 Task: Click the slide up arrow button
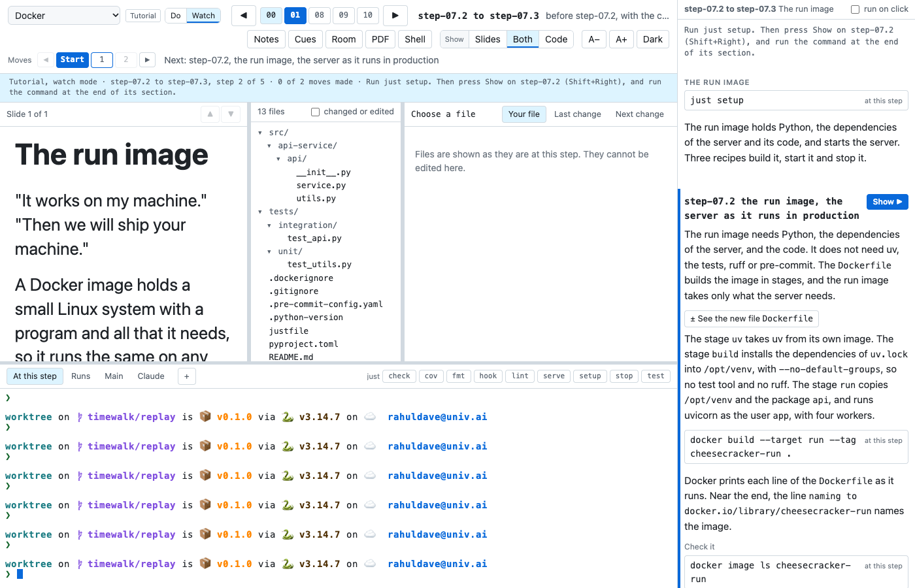(x=210, y=114)
